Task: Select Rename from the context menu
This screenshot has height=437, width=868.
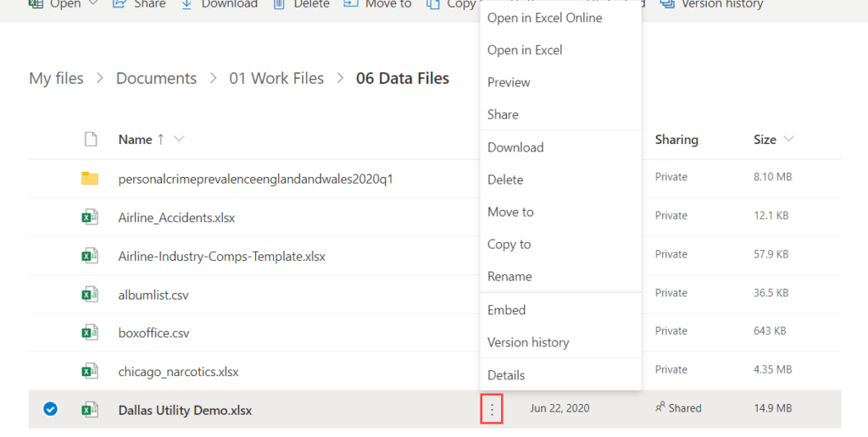Action: (509, 276)
